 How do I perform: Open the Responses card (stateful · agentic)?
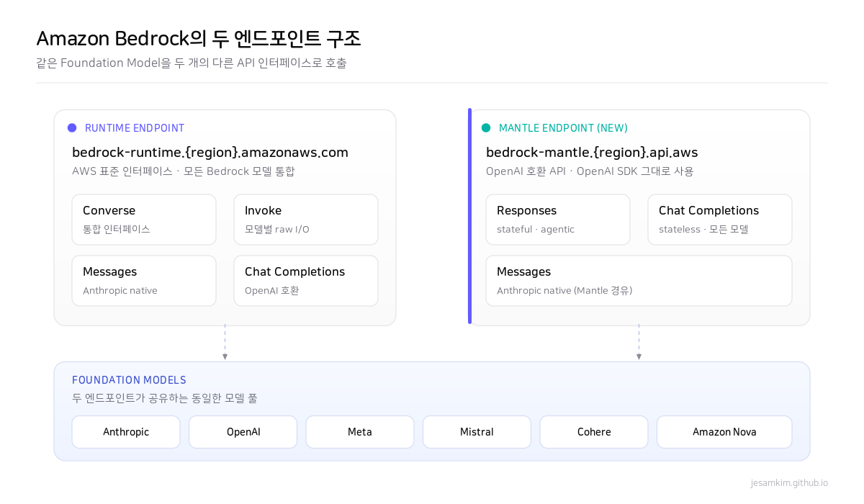(x=558, y=220)
